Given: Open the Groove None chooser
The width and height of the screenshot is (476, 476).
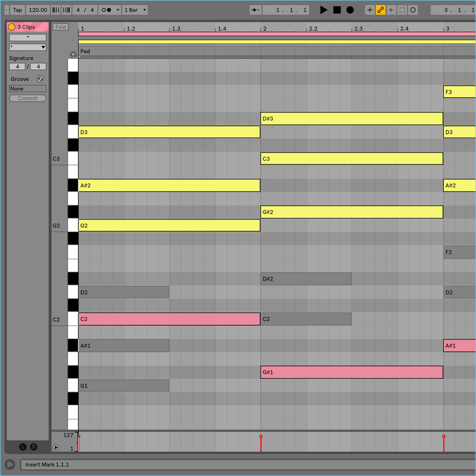Looking at the screenshot, I should [27, 89].
